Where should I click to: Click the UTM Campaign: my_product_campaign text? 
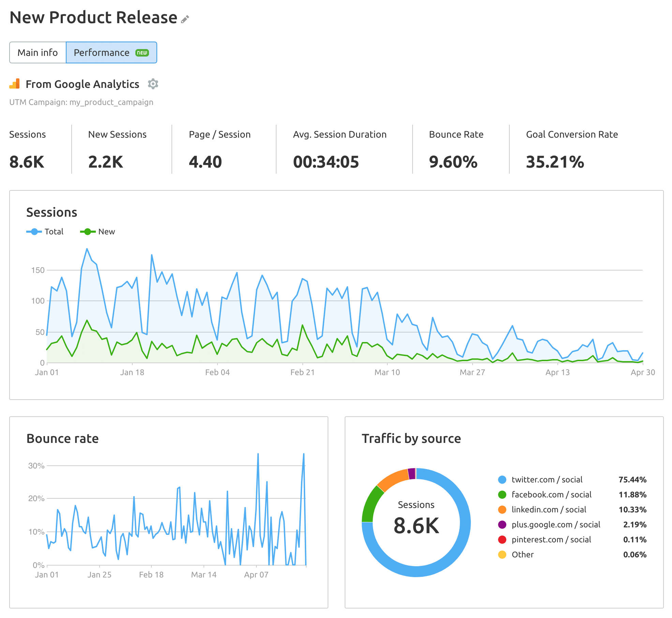[81, 102]
